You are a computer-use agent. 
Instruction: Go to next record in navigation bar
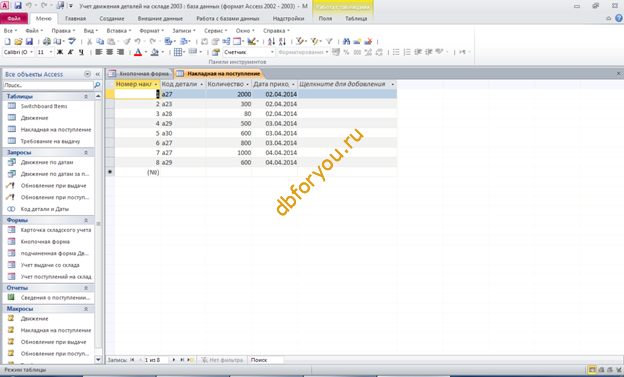(174, 360)
